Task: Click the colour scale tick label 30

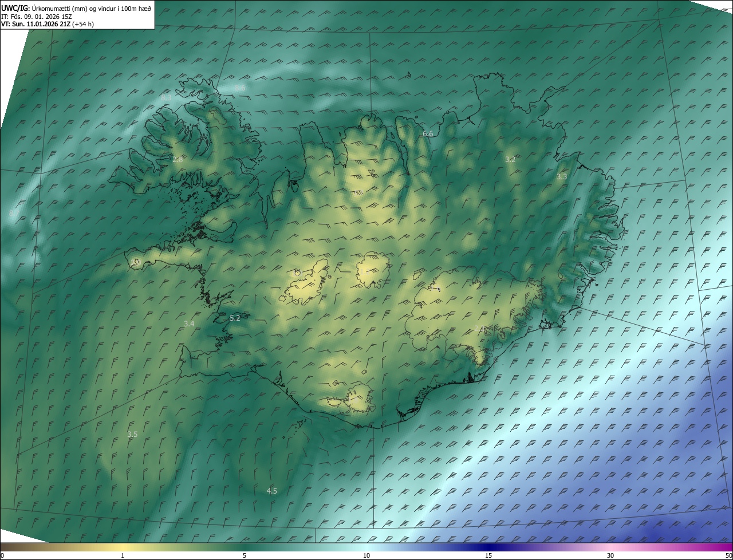Action: pos(610,555)
